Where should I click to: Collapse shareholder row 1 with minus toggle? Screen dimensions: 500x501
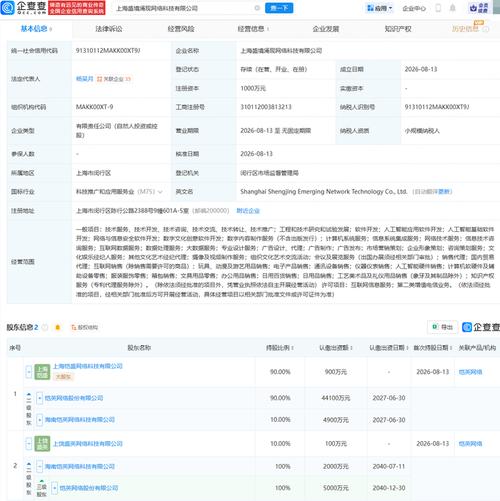tap(29, 372)
